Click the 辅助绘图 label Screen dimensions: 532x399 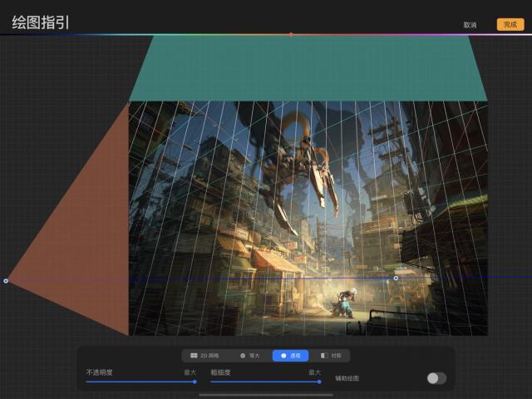tap(347, 378)
